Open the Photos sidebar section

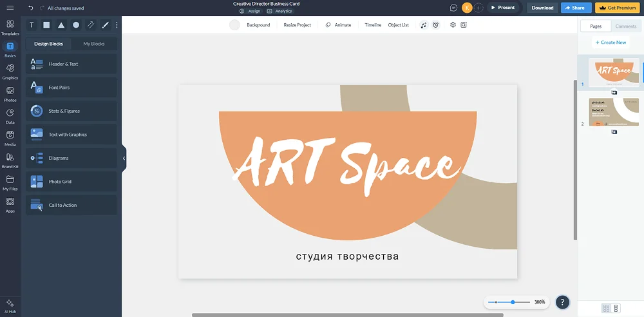[x=10, y=93]
